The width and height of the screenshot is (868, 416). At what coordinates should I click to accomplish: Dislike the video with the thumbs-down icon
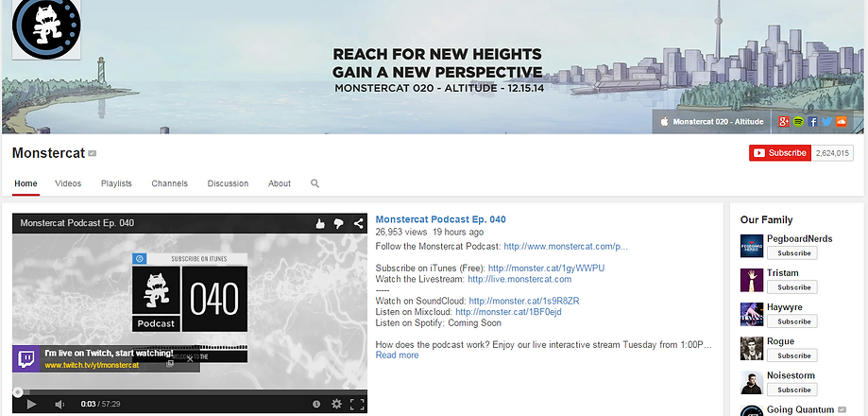[x=339, y=223]
